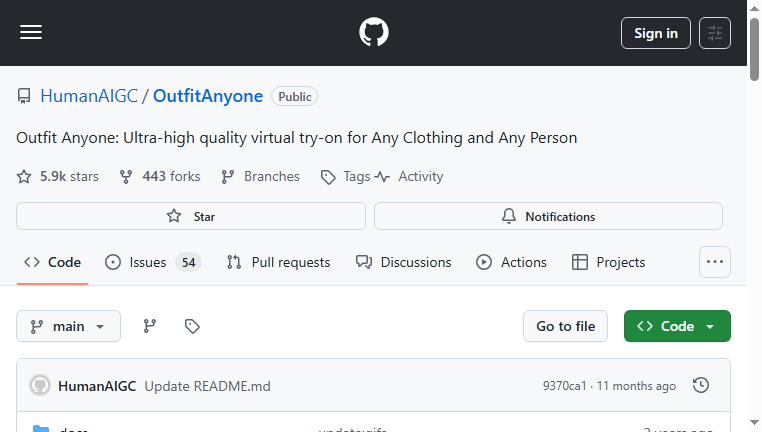Image resolution: width=762 pixels, height=432 pixels.
Task: Click the repository book icon
Action: pyautogui.click(x=24, y=96)
